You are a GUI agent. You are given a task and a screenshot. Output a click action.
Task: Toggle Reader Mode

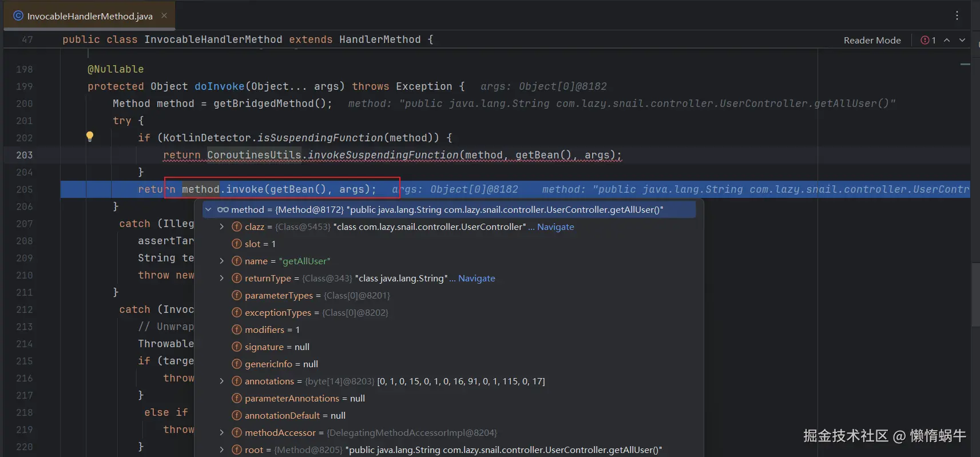click(x=872, y=40)
